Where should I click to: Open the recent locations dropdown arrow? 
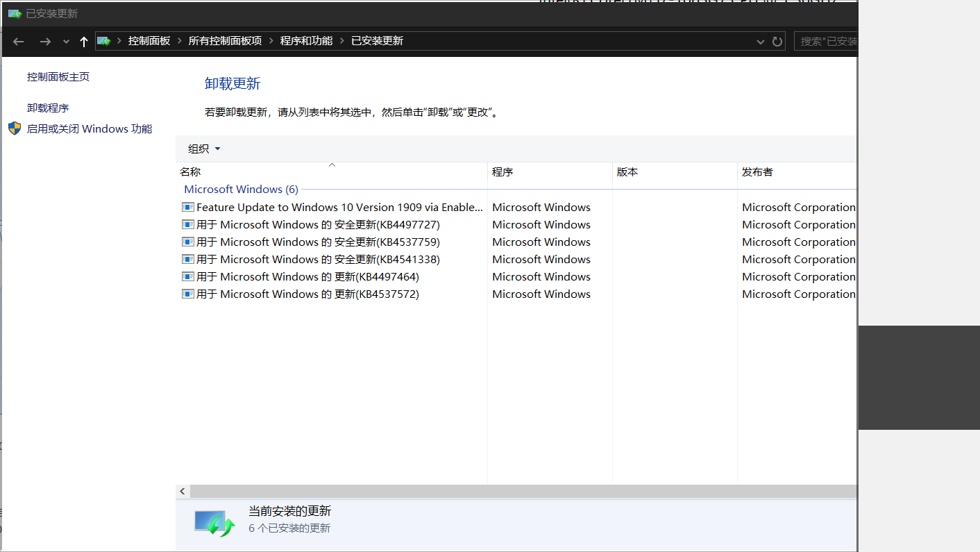pos(66,42)
